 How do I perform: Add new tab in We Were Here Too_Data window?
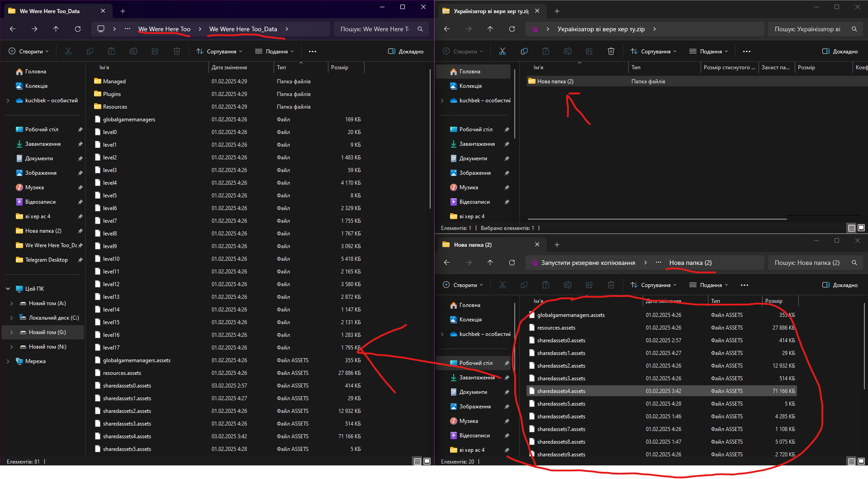click(123, 11)
